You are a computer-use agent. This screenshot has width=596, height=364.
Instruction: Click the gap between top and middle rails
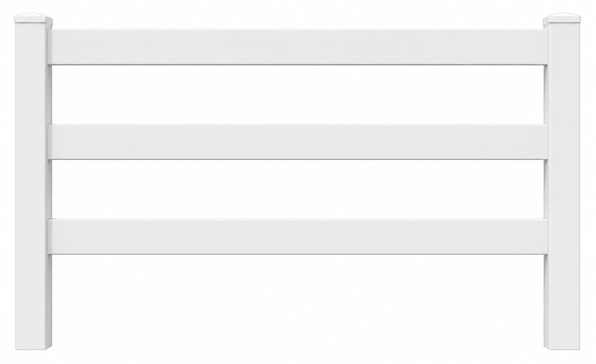coord(298,95)
